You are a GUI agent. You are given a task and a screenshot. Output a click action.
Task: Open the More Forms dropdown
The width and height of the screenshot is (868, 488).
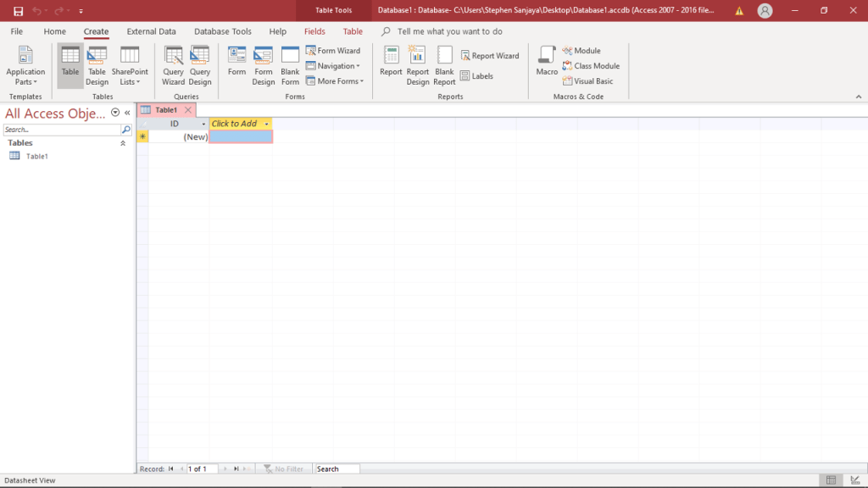339,81
